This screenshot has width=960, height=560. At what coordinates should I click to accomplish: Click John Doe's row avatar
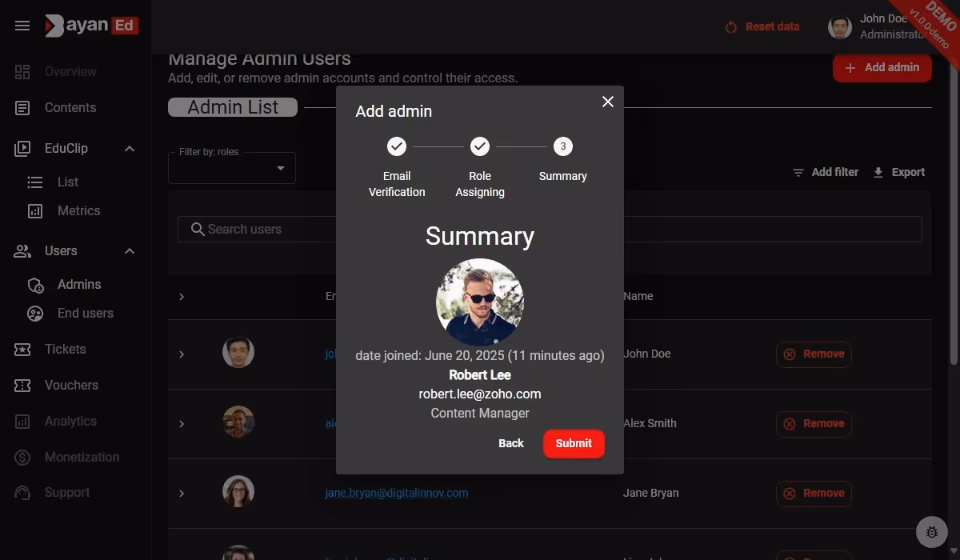(238, 353)
